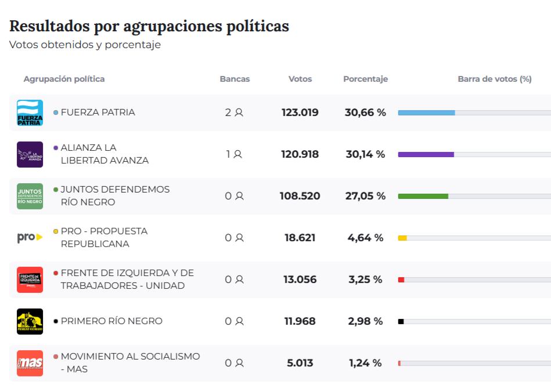Sort by the Votos column header
551x392 pixels.
300,79
